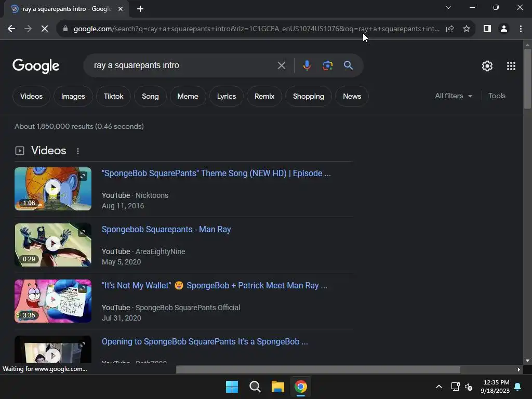Open the taskbar clock and date

pos(495,387)
